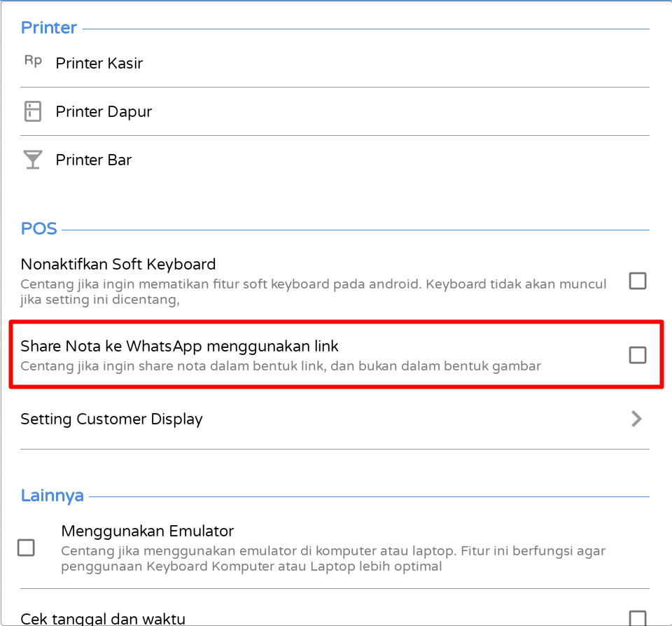
Task: Tick the Nonaktifkan Soft Keyboard checkbox
Action: pos(638,281)
